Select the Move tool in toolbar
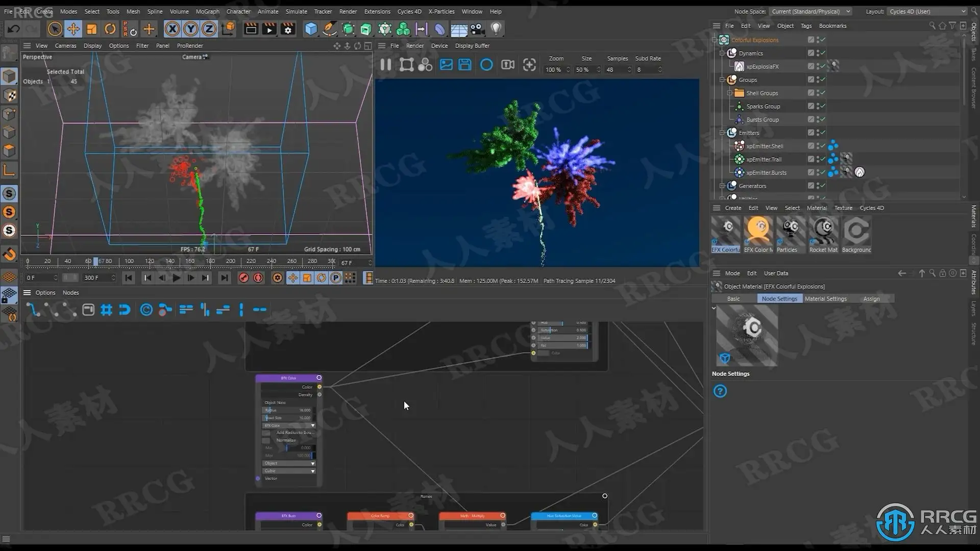This screenshot has height=551, width=980. point(73,29)
